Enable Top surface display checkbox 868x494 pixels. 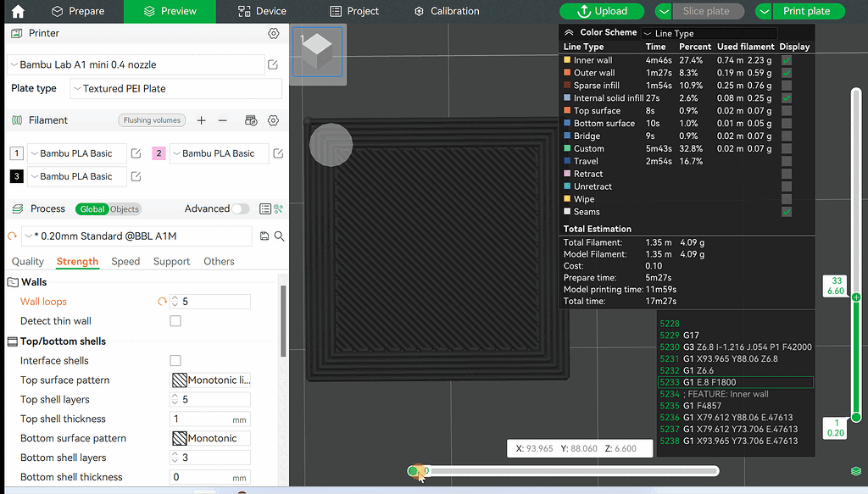[x=787, y=111]
